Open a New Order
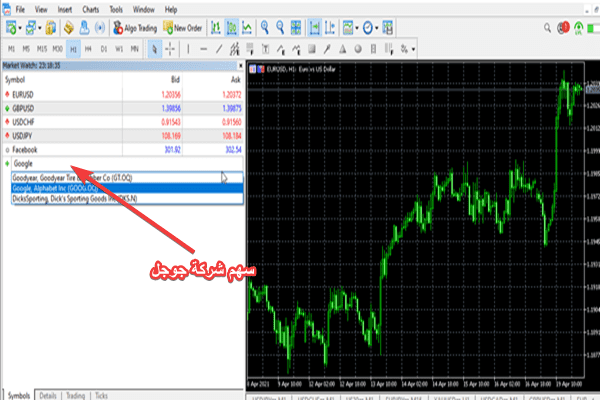 click(182, 29)
